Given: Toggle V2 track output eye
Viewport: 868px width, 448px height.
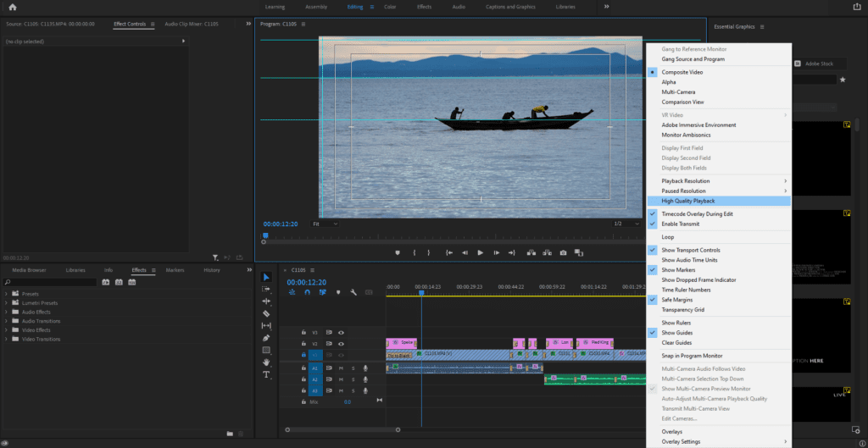Looking at the screenshot, I should coord(341,344).
